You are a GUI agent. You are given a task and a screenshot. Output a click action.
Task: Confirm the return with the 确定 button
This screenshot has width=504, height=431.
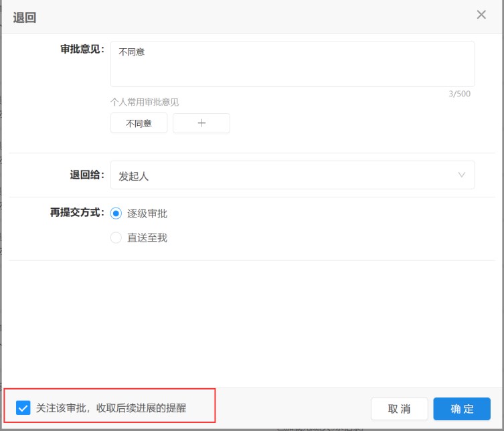pyautogui.click(x=462, y=409)
